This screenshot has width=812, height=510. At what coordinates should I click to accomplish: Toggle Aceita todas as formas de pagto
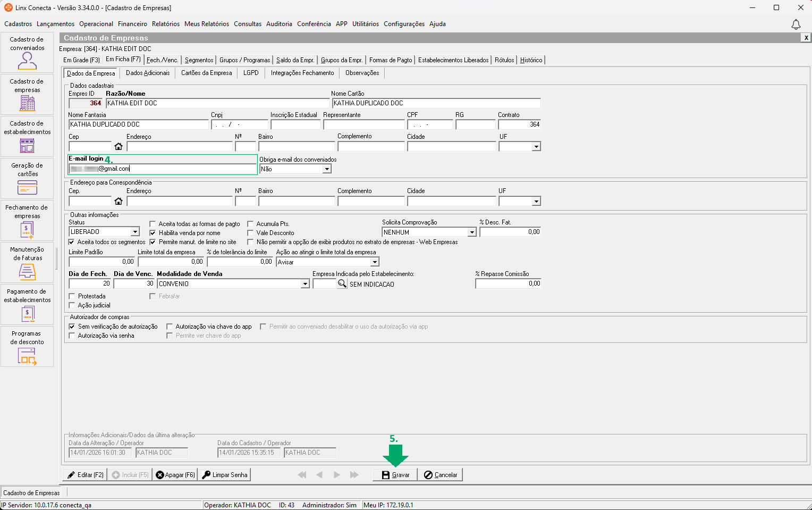tap(153, 224)
